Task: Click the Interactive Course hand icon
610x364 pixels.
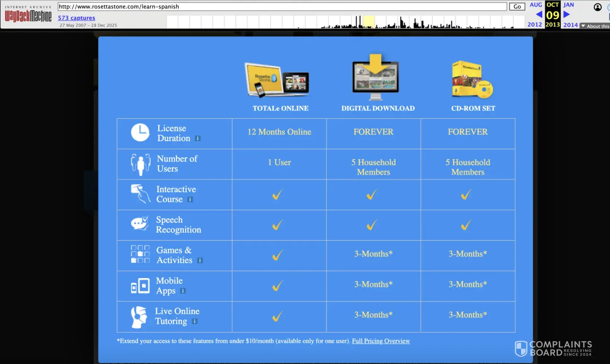Action: point(141,194)
